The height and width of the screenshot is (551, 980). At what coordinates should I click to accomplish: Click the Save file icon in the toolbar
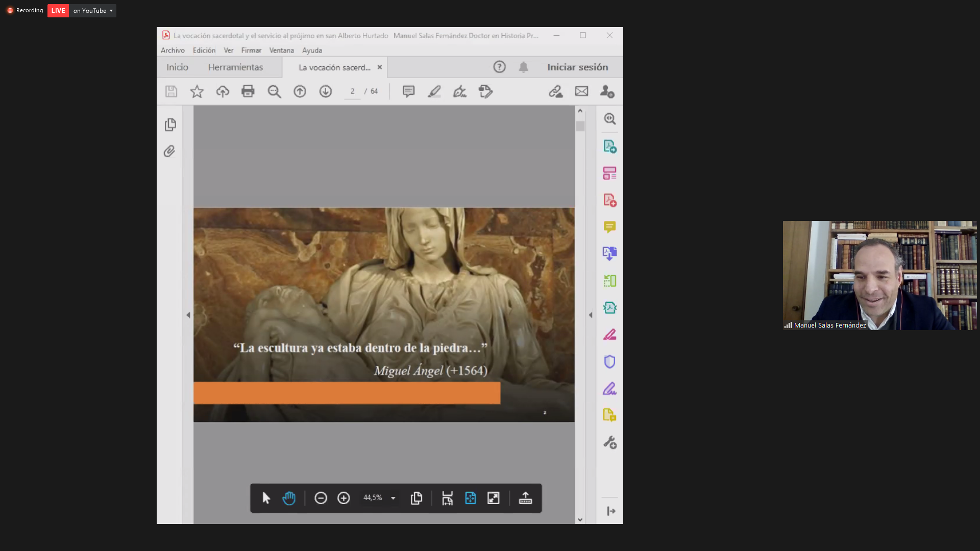[x=171, y=91]
